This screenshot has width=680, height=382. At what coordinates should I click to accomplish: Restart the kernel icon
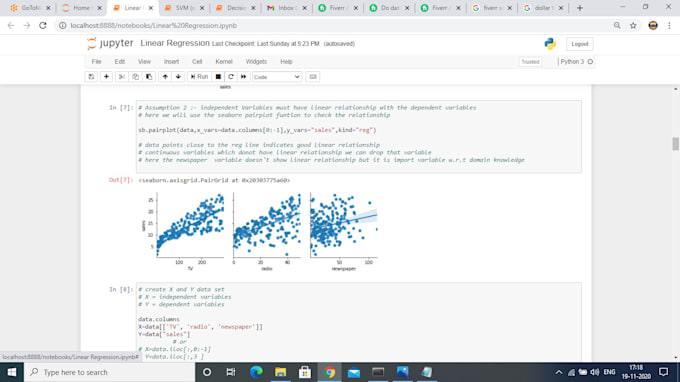pyautogui.click(x=231, y=77)
